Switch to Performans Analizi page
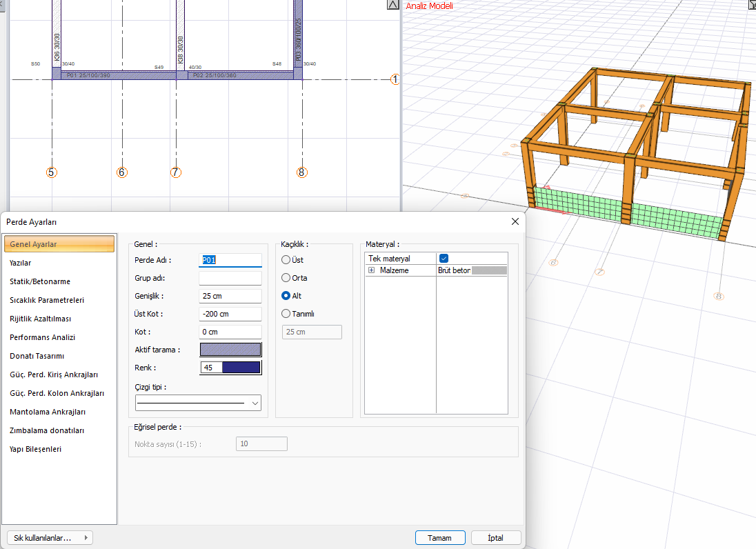This screenshot has width=756, height=549. coord(43,337)
